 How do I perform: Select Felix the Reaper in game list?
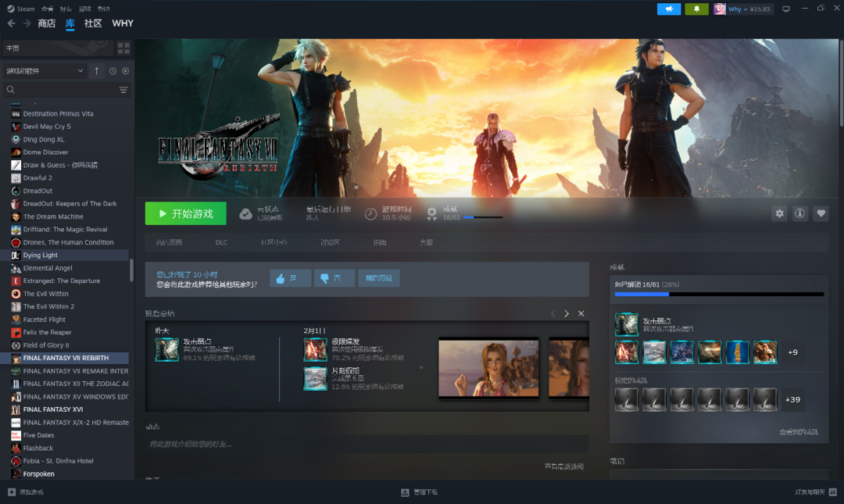(x=65, y=332)
